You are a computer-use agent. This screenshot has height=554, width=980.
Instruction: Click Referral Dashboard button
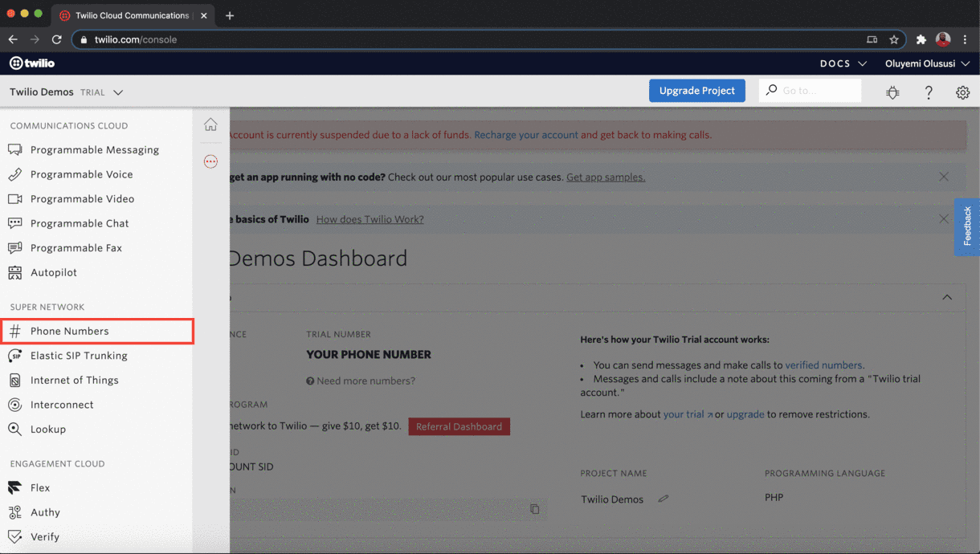[459, 426]
